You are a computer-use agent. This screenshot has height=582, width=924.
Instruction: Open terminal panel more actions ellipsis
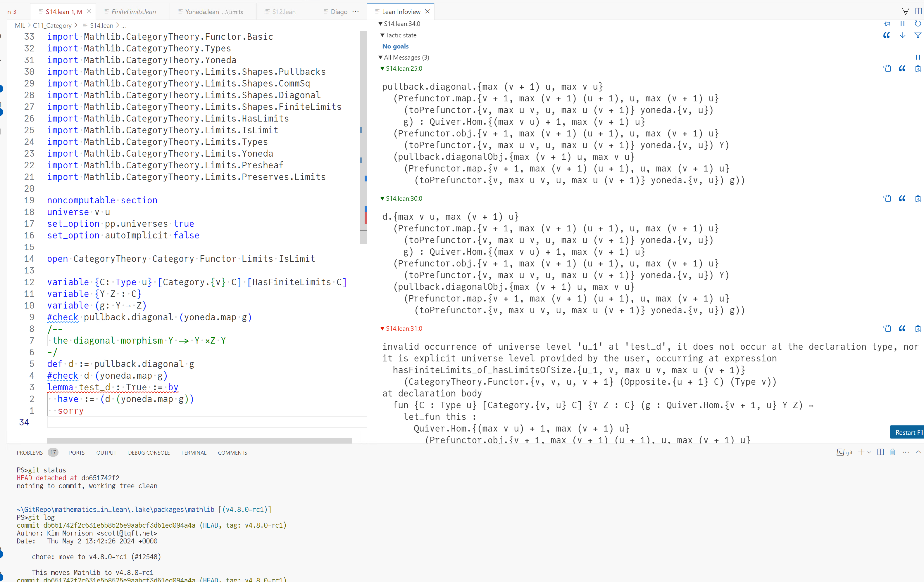point(906,452)
